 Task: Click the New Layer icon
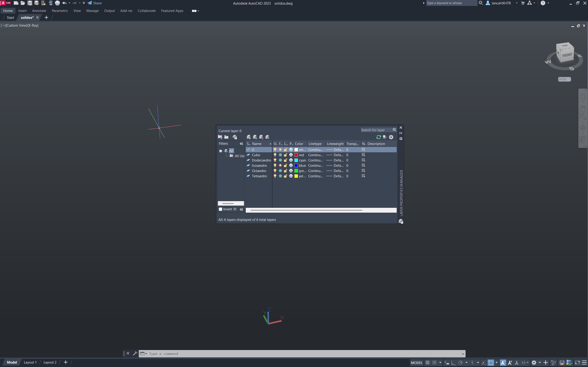pyautogui.click(x=248, y=137)
